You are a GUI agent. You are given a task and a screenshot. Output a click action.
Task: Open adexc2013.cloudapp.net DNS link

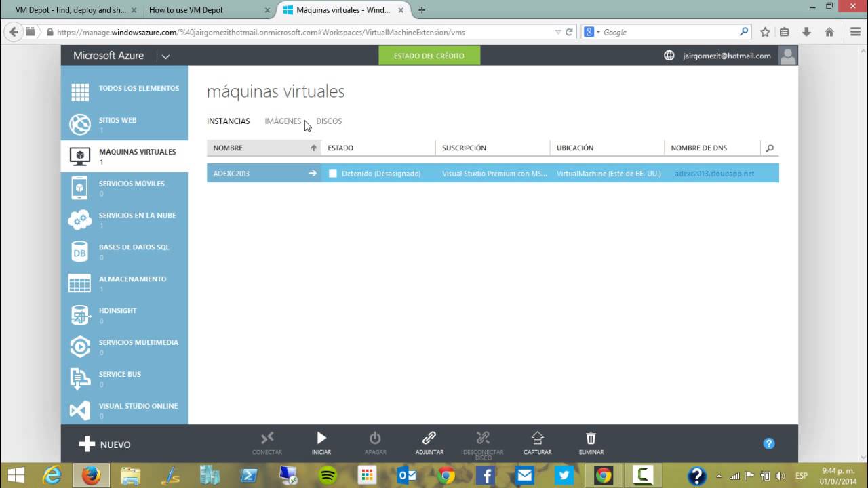715,174
